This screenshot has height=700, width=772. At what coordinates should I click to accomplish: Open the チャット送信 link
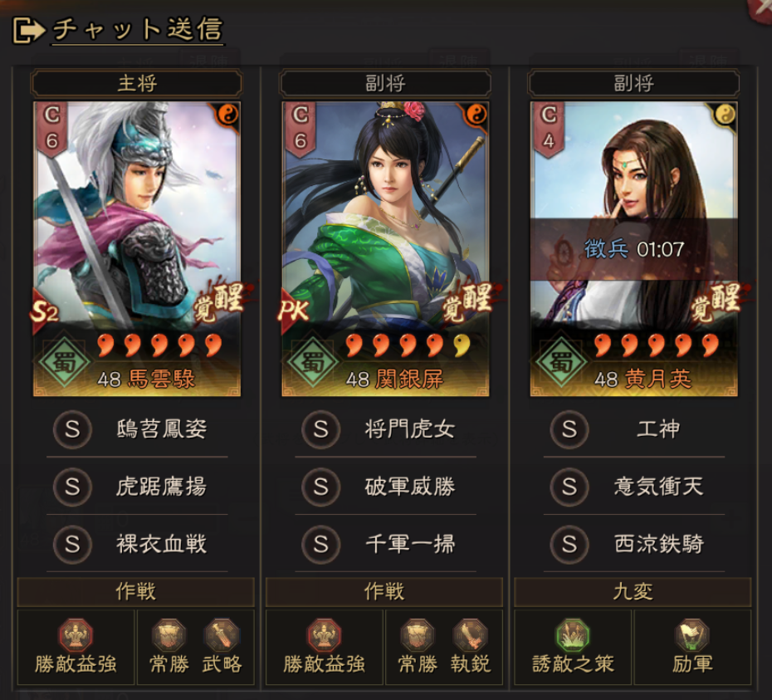click(138, 29)
